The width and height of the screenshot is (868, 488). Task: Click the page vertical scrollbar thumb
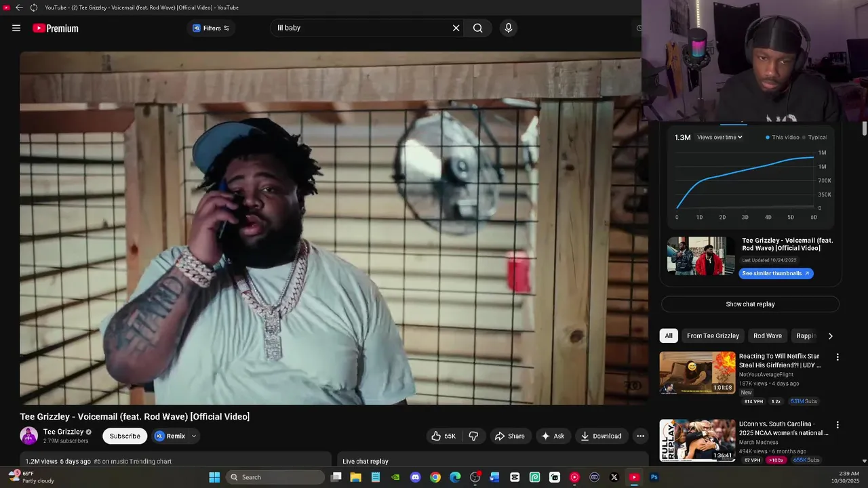click(x=865, y=129)
